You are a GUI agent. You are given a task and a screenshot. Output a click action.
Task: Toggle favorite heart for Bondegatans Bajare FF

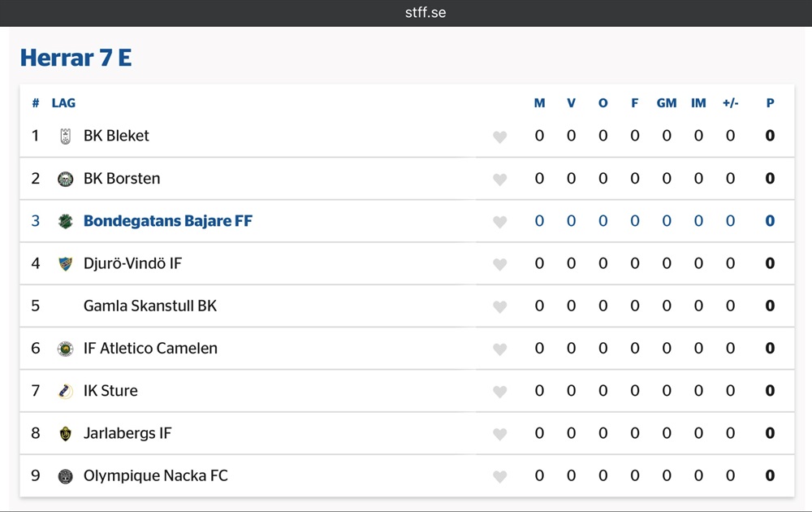pos(500,222)
